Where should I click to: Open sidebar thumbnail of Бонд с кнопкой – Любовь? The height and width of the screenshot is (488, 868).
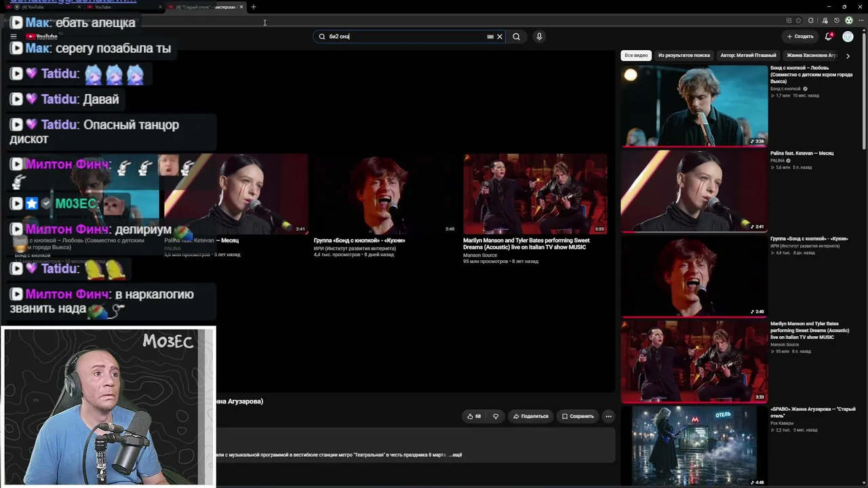click(x=694, y=106)
